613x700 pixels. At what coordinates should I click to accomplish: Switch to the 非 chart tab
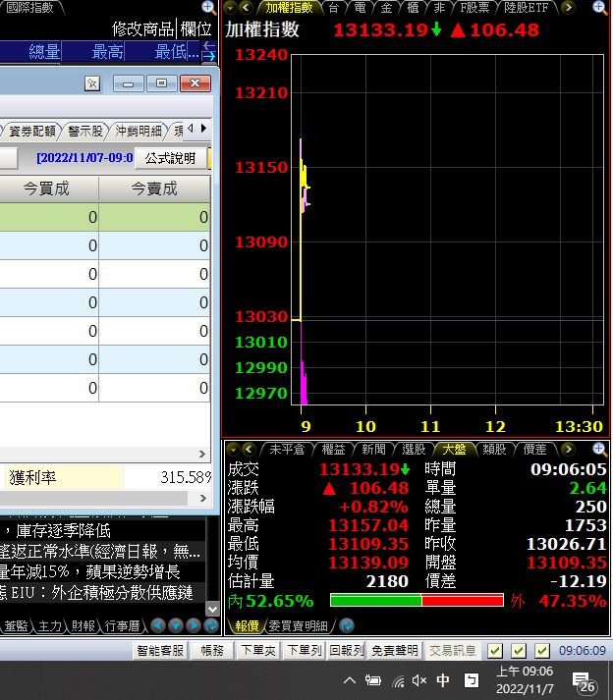click(x=440, y=8)
